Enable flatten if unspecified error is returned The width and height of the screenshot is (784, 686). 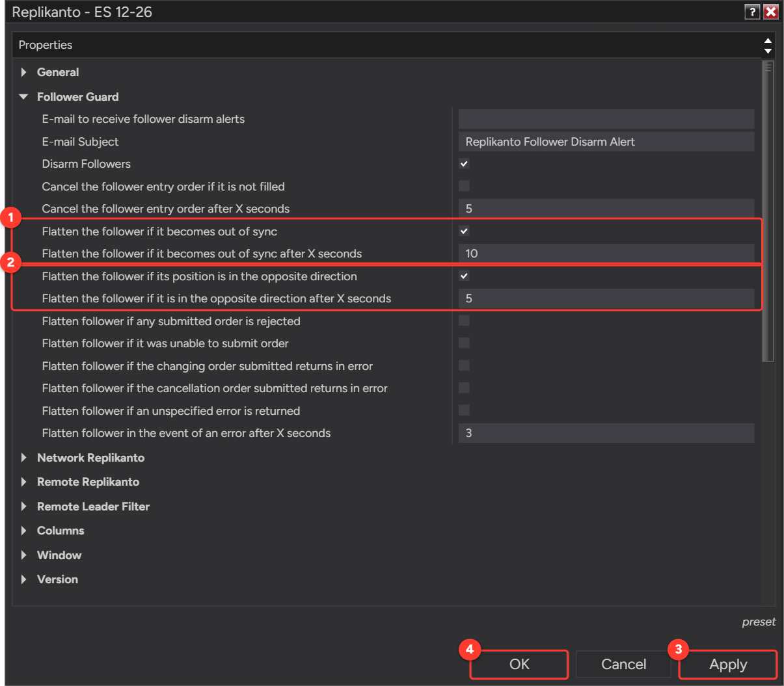tap(464, 410)
